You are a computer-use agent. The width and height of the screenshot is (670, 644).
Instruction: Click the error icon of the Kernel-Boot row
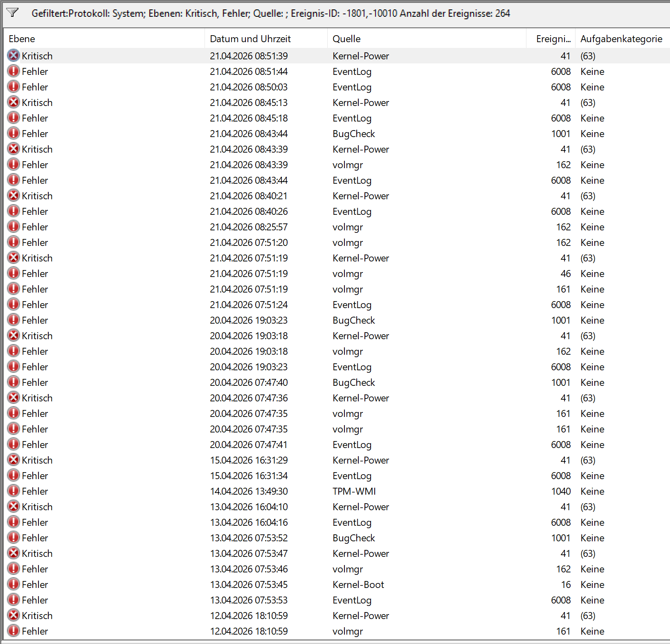[13, 584]
